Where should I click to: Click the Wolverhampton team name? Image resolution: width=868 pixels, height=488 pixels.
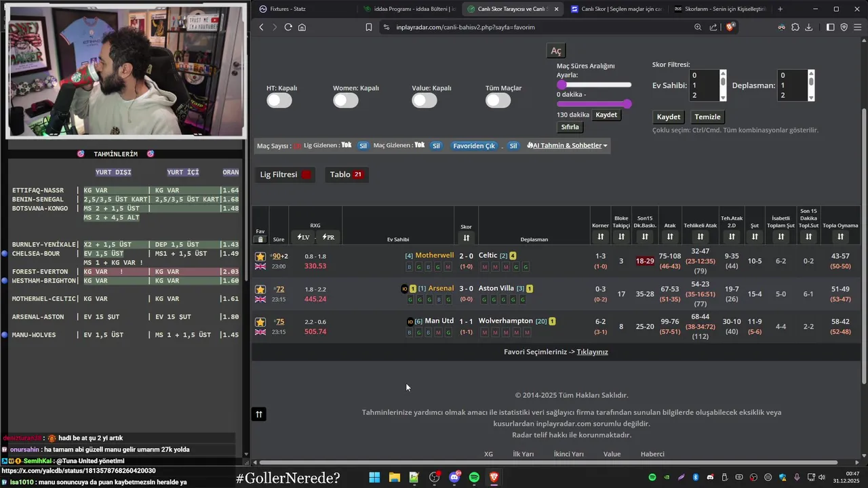coord(506,321)
